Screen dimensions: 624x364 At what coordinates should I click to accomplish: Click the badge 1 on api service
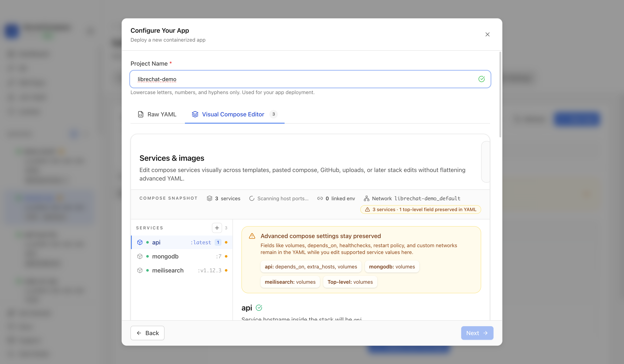tap(218, 243)
